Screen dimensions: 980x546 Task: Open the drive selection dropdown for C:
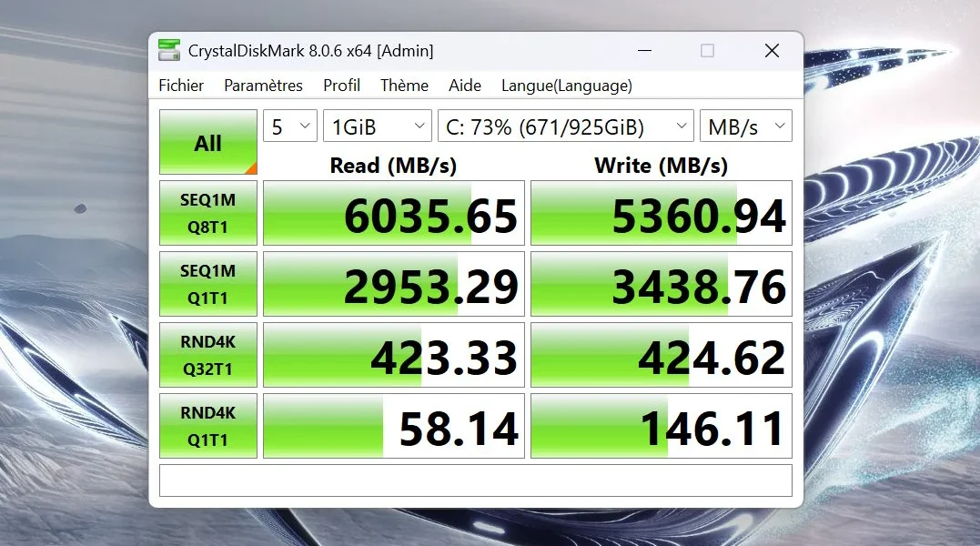tap(566, 126)
